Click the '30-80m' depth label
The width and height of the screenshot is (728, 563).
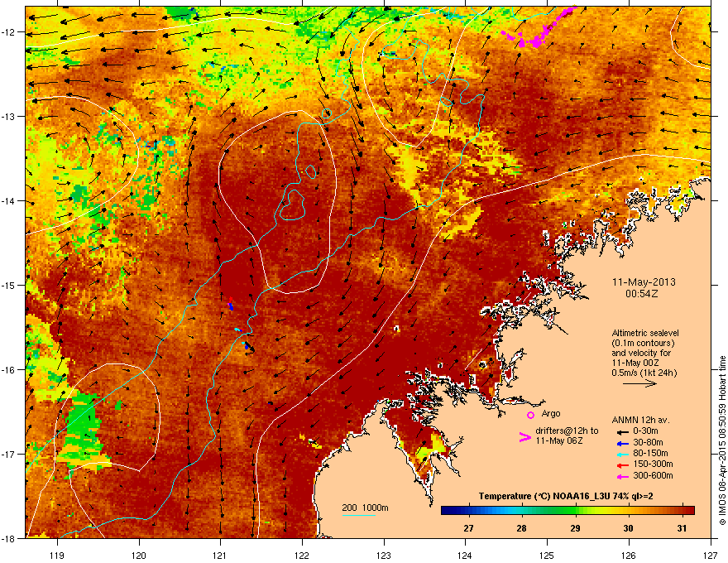[648, 443]
